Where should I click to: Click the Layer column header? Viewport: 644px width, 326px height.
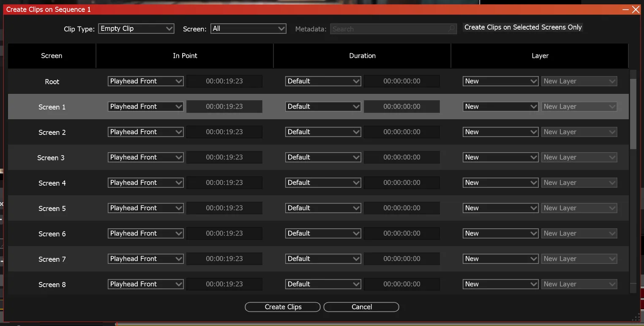click(540, 56)
